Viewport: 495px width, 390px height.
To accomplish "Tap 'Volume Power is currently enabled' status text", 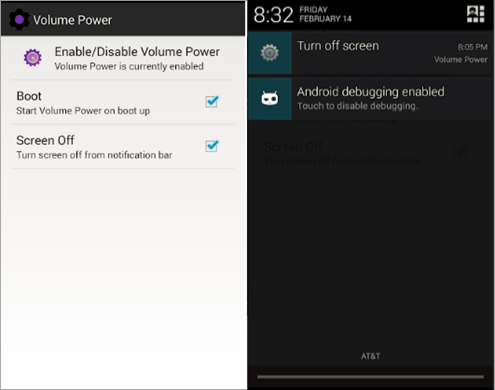I will click(x=129, y=66).
